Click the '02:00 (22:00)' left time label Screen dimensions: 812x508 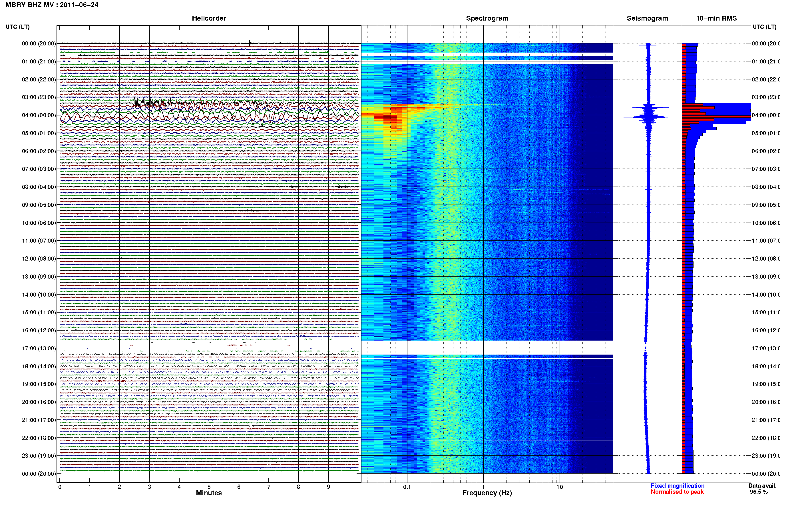click(x=39, y=79)
